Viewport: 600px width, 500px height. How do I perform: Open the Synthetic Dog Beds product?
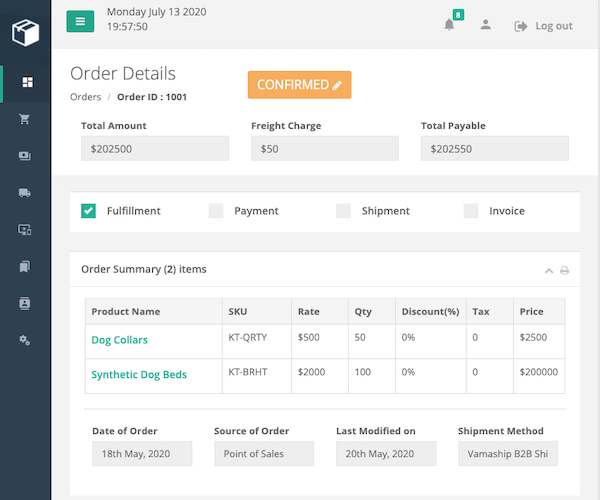click(x=139, y=375)
